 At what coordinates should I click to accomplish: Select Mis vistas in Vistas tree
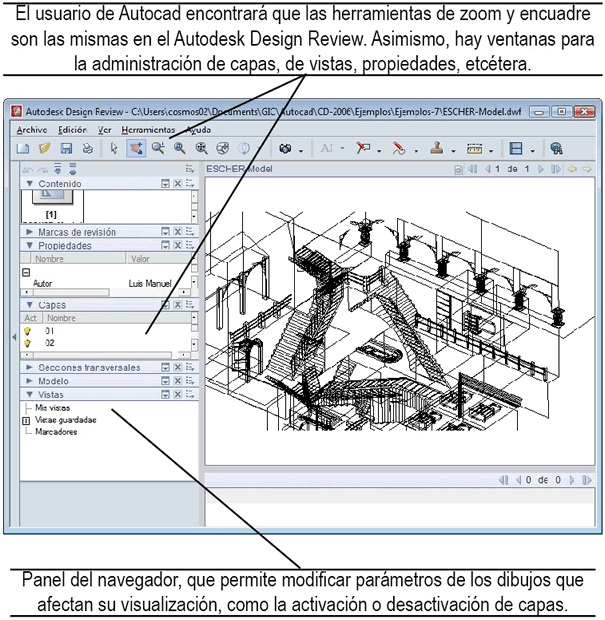pos(52,408)
